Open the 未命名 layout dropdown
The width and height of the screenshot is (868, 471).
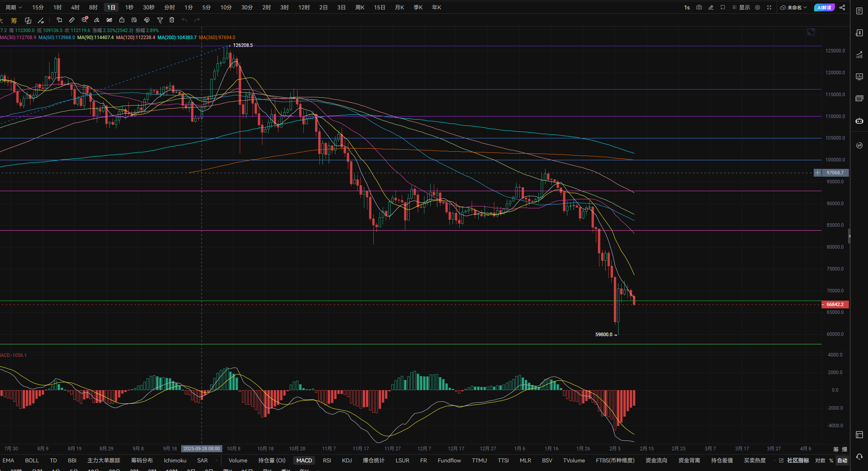coord(794,7)
